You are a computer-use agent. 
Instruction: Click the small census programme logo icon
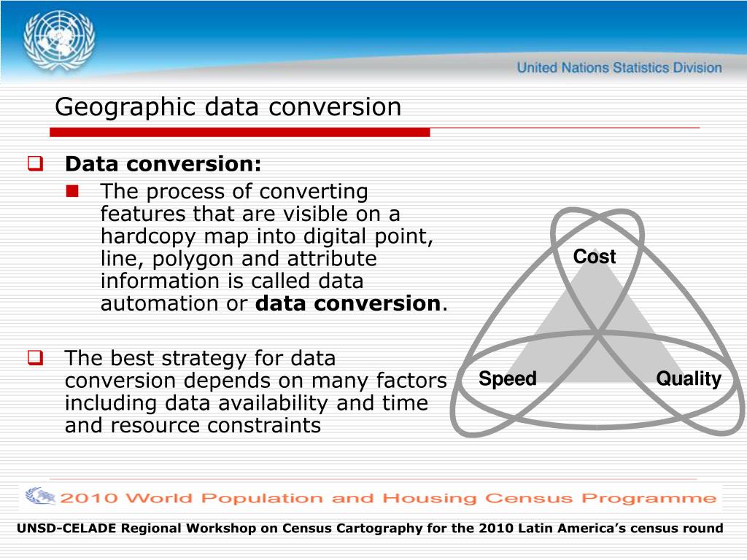pos(40,496)
